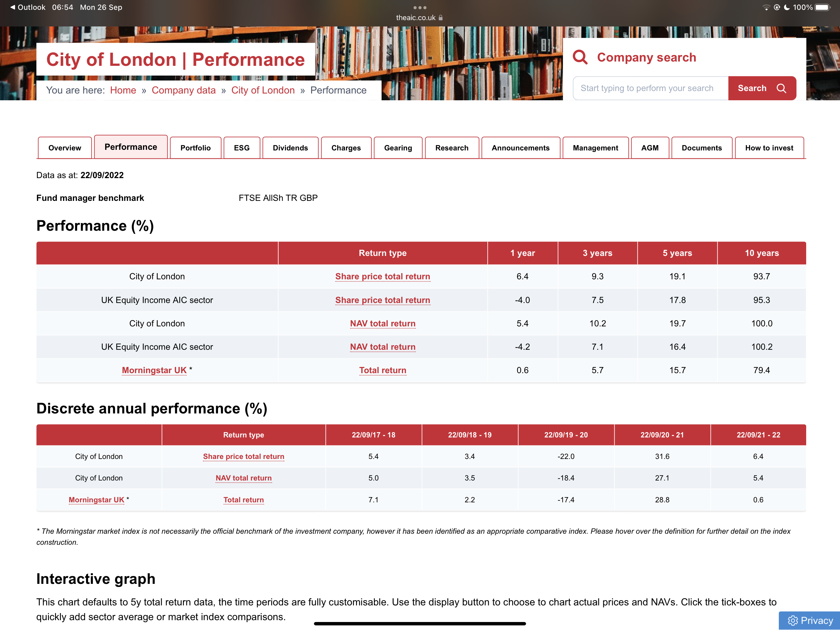The image size is (840, 630).
Task: Click Morningstar UK link in Performance table
Action: [154, 370]
